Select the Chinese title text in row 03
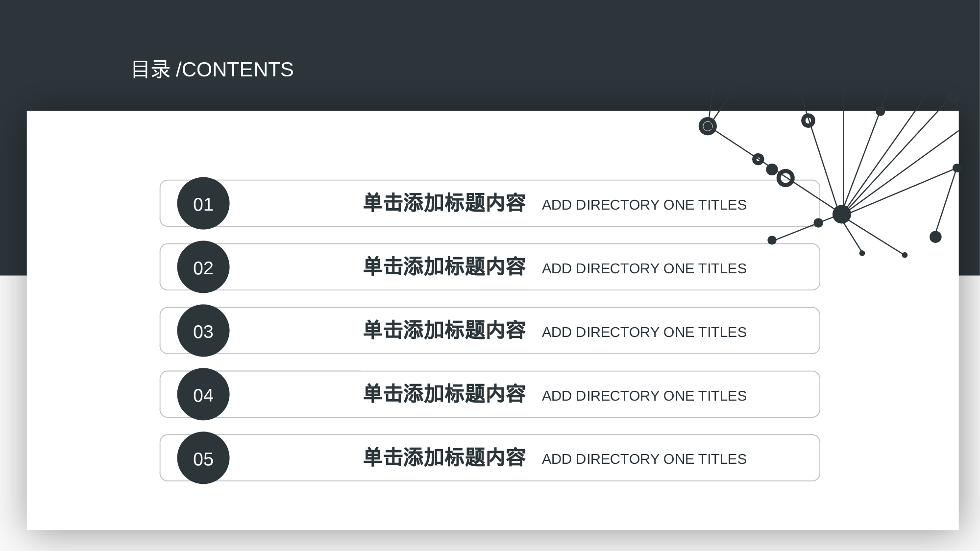Screen dimensions: 980x551 (x=444, y=331)
